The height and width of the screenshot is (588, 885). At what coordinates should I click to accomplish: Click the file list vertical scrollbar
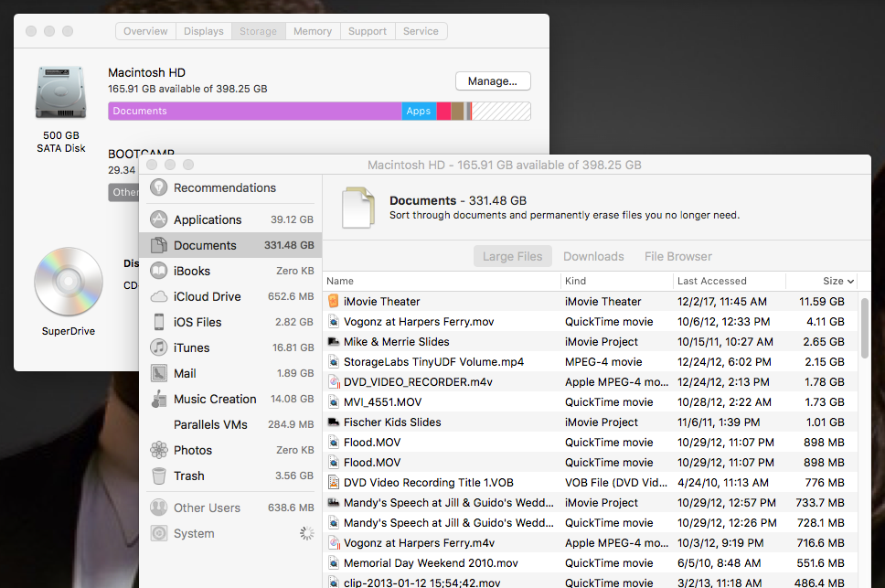[865, 329]
